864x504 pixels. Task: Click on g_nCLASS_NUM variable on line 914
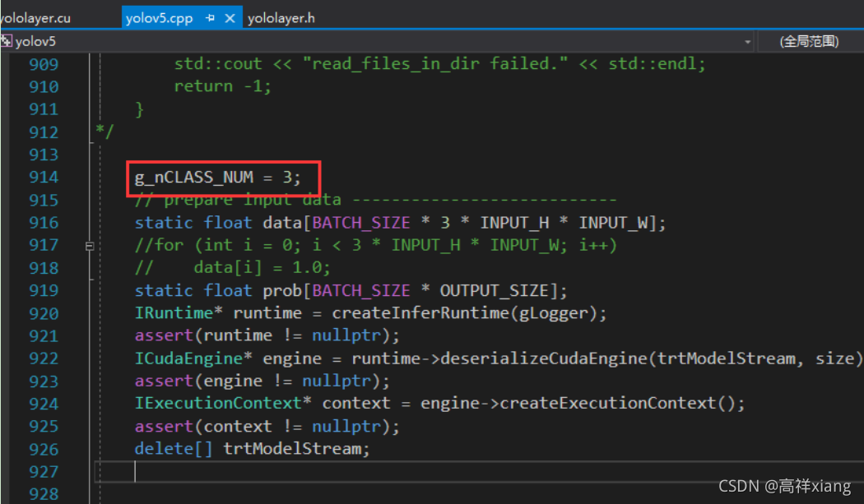194,178
